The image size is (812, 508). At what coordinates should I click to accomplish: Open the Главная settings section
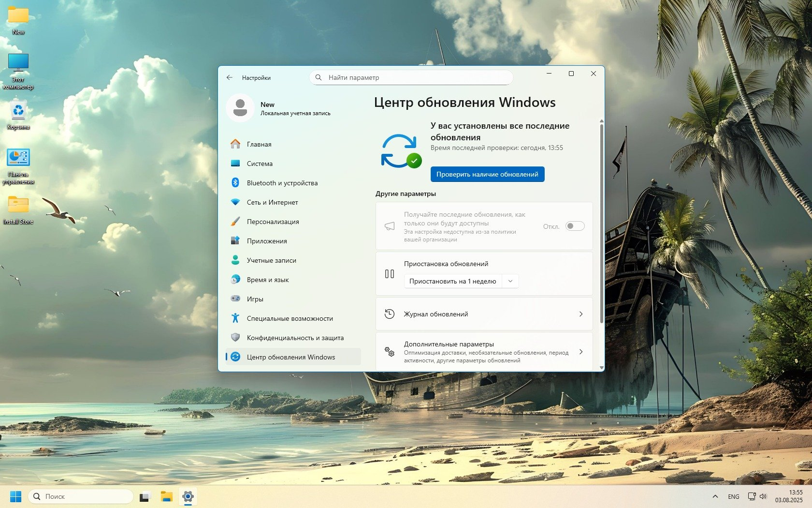tap(293, 144)
